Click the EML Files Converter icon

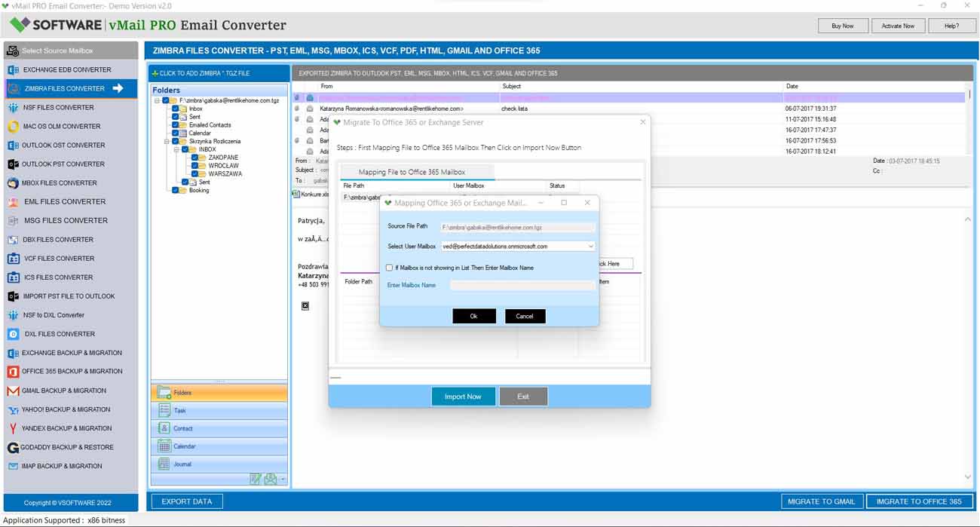point(13,201)
